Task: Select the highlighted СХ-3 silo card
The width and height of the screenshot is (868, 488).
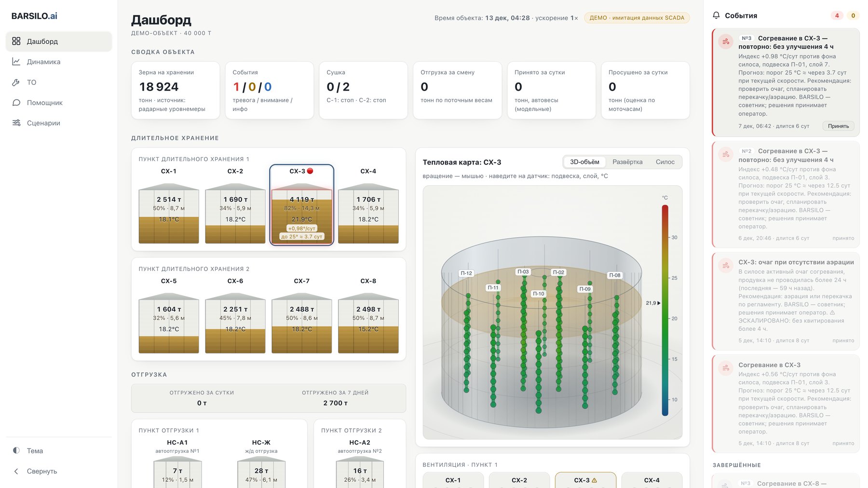Action: [x=302, y=205]
